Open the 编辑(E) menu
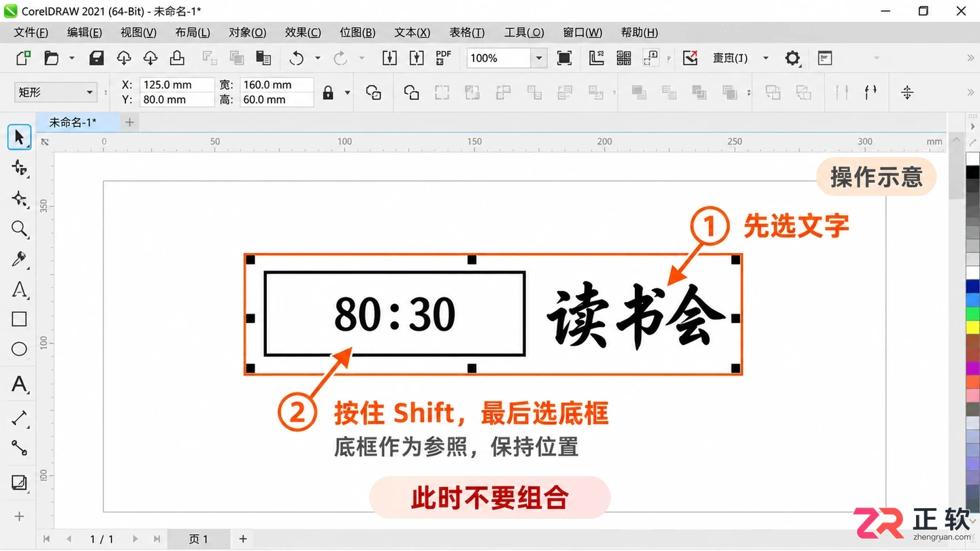980x551 pixels. pos(84,32)
